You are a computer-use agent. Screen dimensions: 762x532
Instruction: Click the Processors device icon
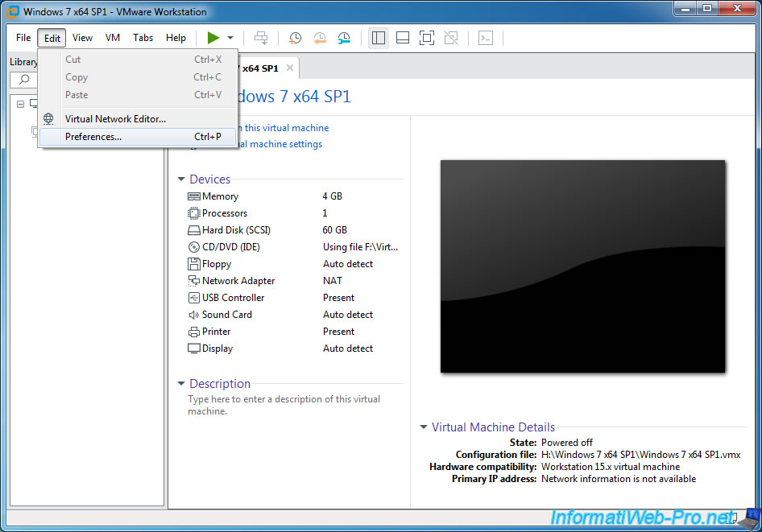(194, 213)
